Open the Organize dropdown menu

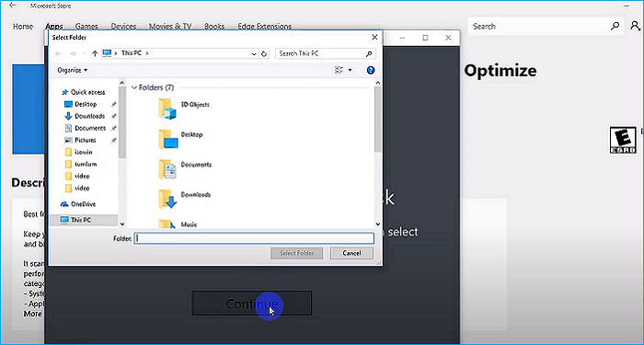[73, 70]
